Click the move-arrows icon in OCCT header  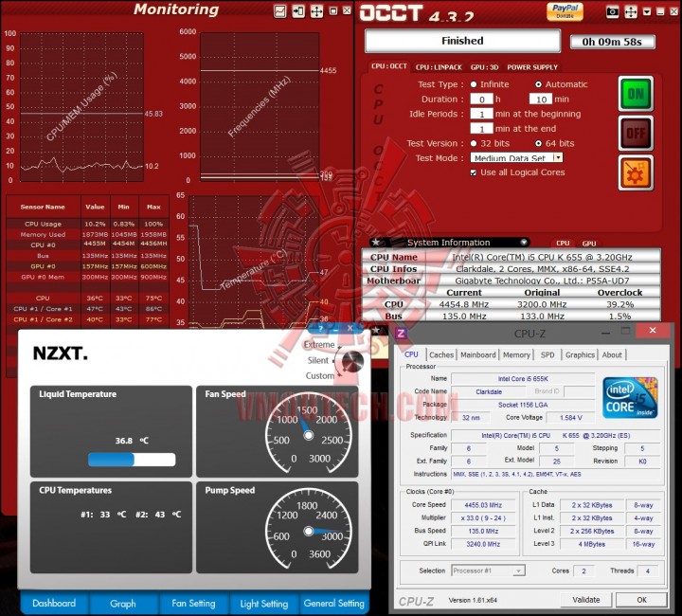(631, 11)
